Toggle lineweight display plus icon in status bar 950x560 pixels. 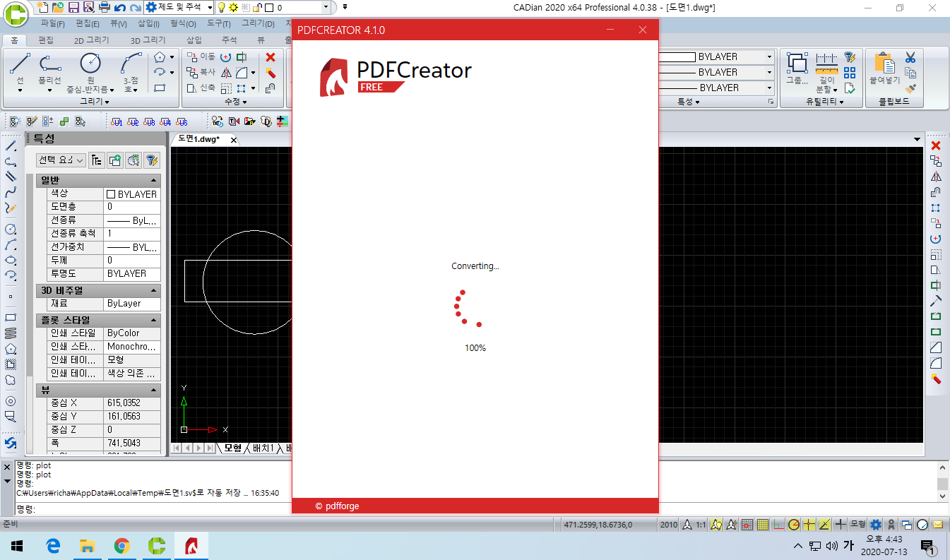[x=840, y=525]
